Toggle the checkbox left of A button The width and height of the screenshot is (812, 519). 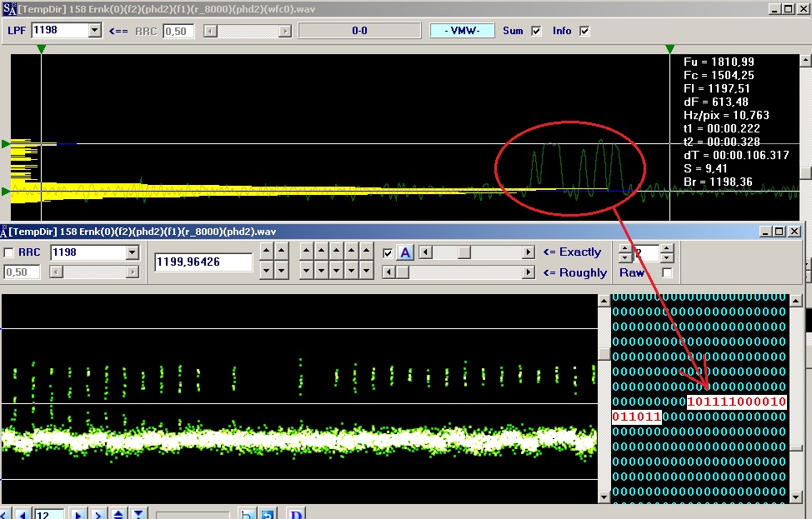(x=388, y=253)
